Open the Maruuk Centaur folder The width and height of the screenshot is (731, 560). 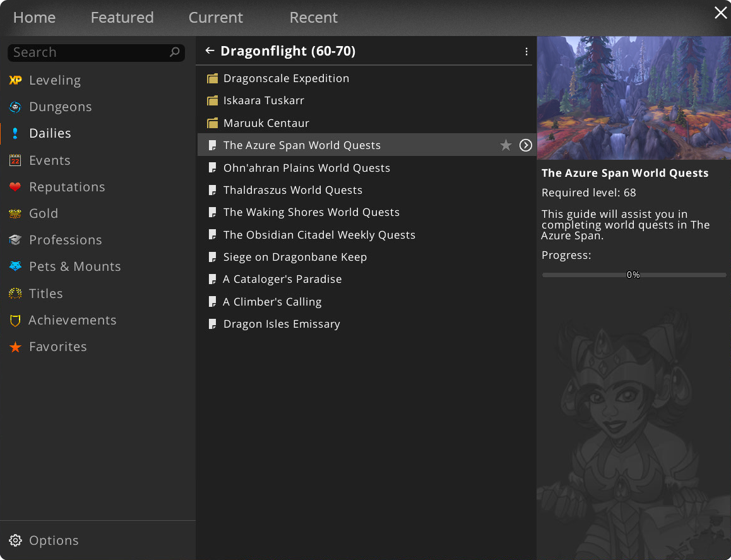point(365,123)
